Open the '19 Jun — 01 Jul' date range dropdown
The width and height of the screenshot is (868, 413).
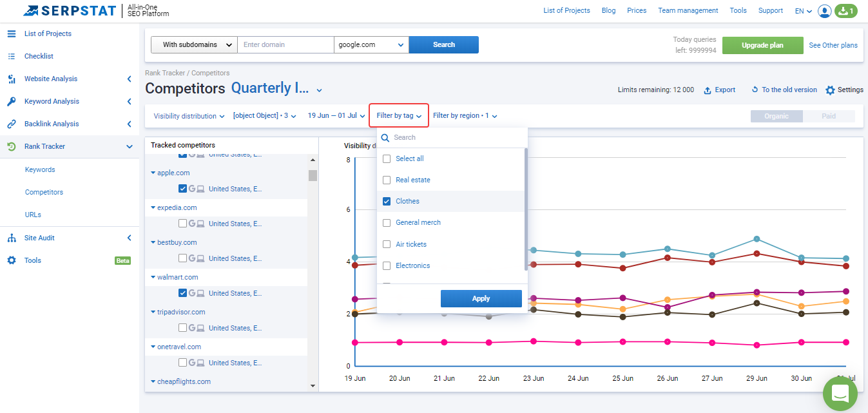[336, 116]
